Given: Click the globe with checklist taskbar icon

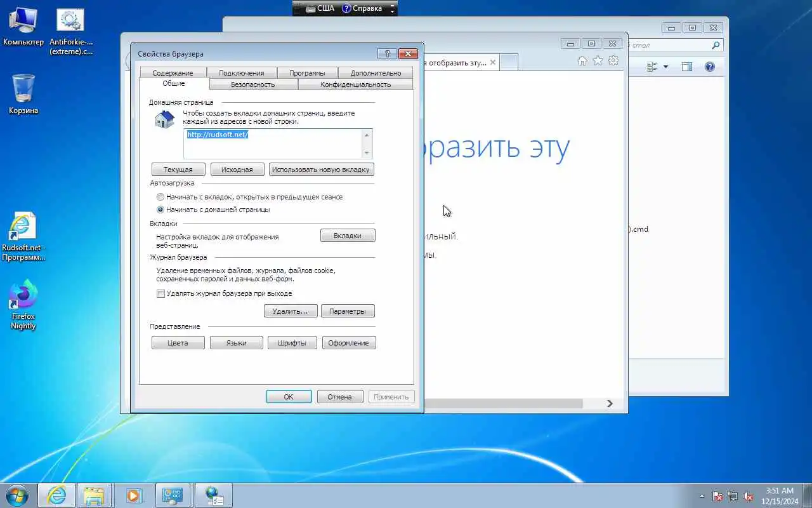Looking at the screenshot, I should coord(214,495).
